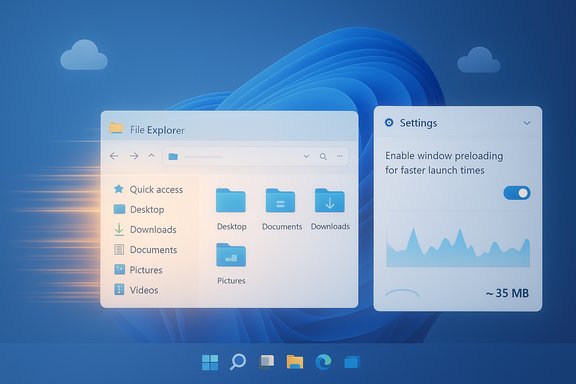Select Quick access in the sidebar

[x=148, y=190]
